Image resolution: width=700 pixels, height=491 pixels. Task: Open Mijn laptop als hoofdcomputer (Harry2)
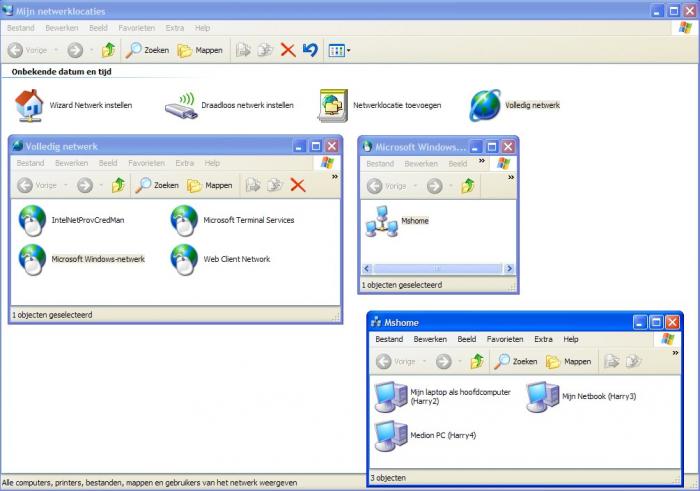coord(391,396)
